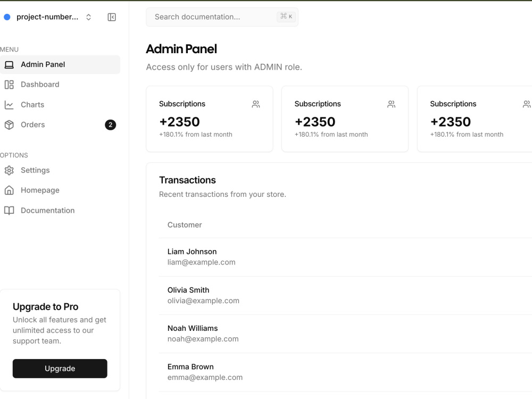Click the Charts line-chart icon
The width and height of the screenshot is (532, 399).
tap(9, 104)
